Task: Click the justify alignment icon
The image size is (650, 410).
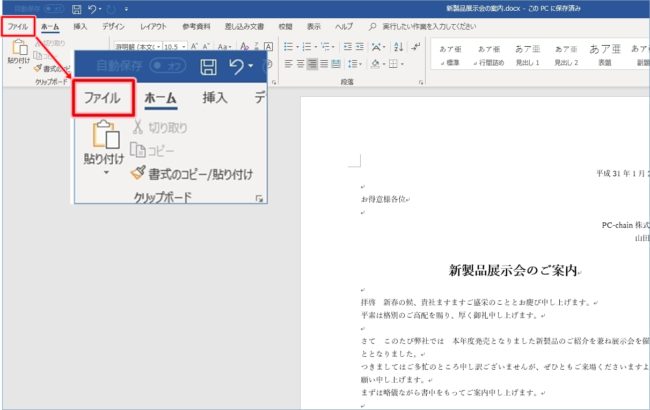Action: tap(324, 64)
